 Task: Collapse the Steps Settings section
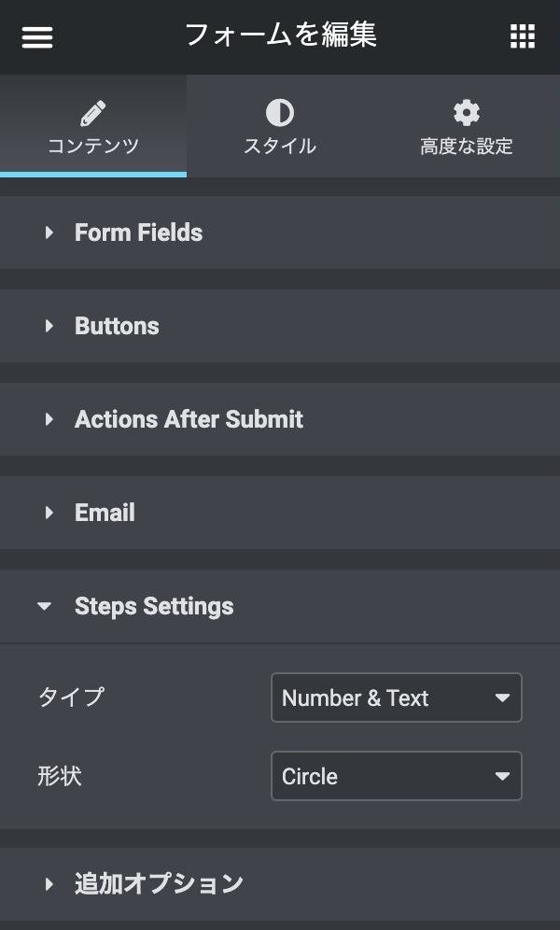(x=154, y=606)
